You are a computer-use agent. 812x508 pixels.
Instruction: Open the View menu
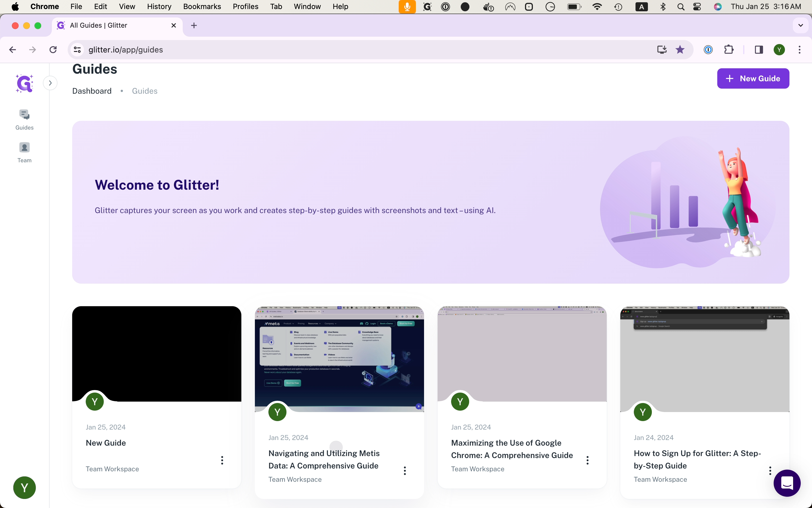pos(127,7)
